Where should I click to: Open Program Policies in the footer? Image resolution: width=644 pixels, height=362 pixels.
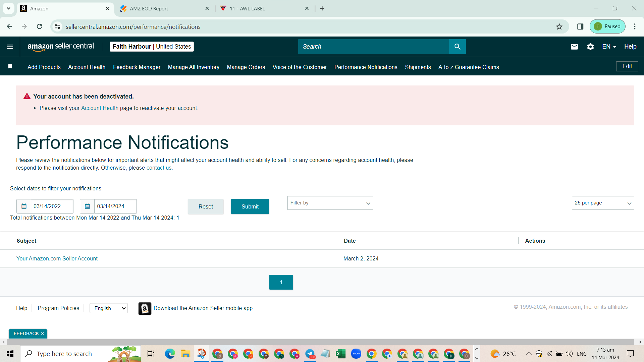coord(58,308)
